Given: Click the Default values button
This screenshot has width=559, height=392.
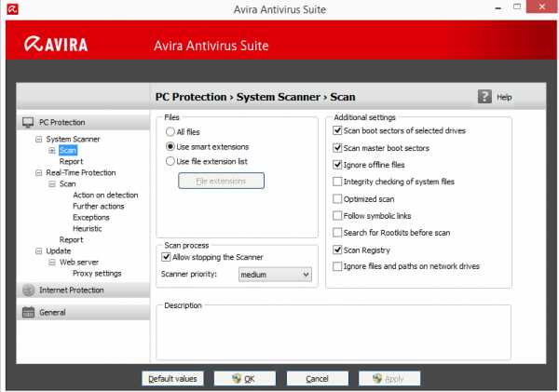Looking at the screenshot, I should tap(172, 378).
